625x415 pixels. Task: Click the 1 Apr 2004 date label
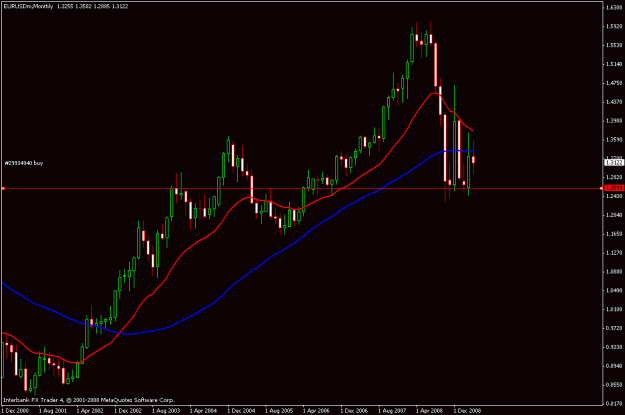coord(203,411)
